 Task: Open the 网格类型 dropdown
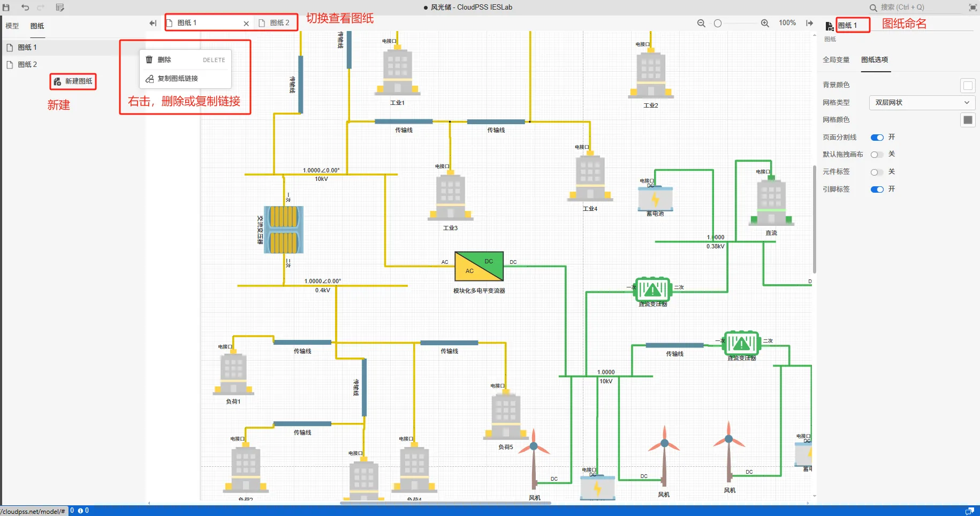922,102
